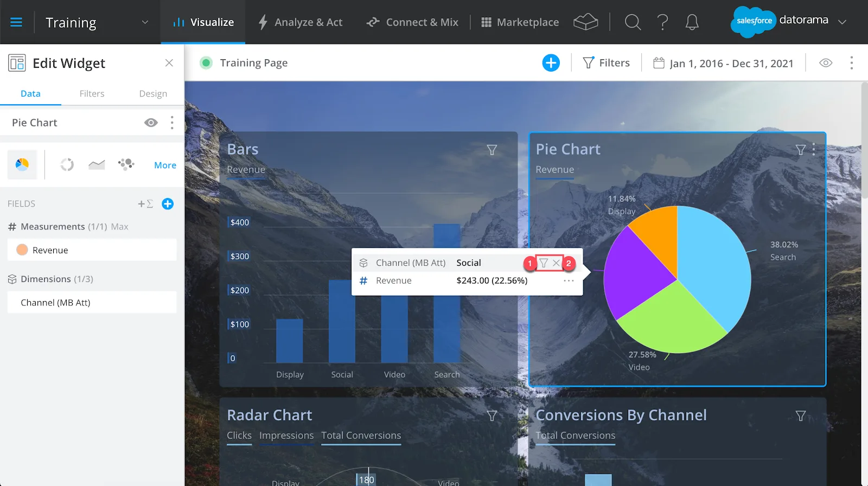Viewport: 868px width, 486px height.
Task: Open the help question mark
Action: coord(662,22)
